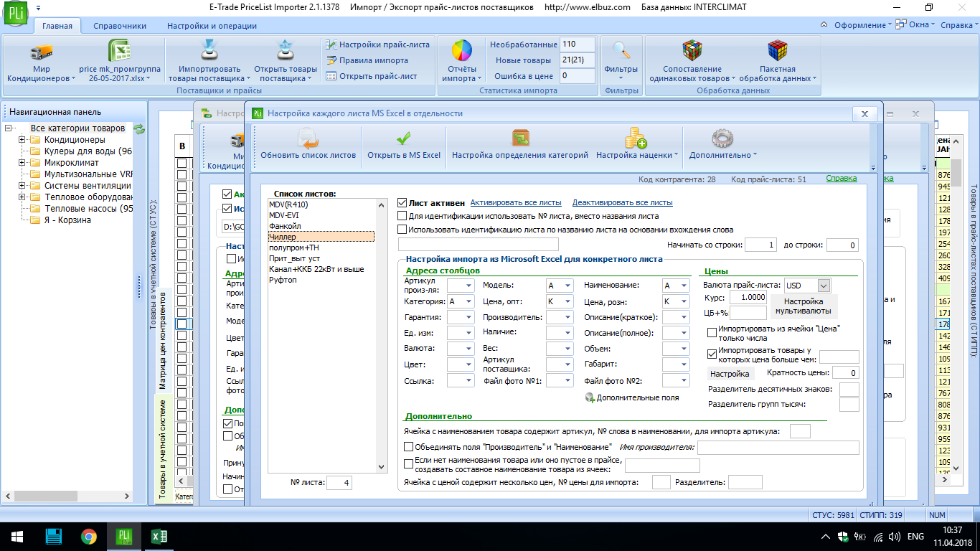This screenshot has height=551, width=980.
Task: Open the Цена, розн column dropdown
Action: (x=683, y=302)
